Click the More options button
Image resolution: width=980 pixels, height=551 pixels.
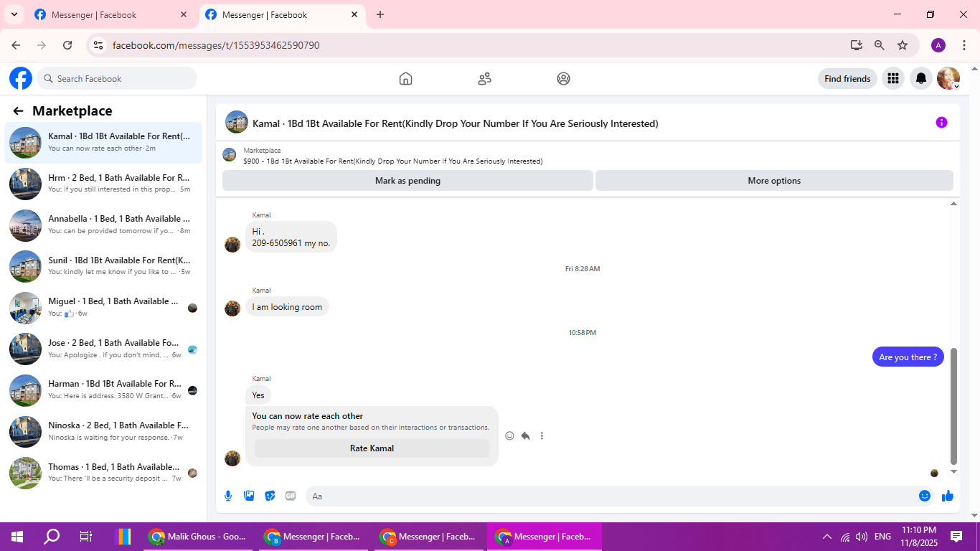(x=774, y=181)
